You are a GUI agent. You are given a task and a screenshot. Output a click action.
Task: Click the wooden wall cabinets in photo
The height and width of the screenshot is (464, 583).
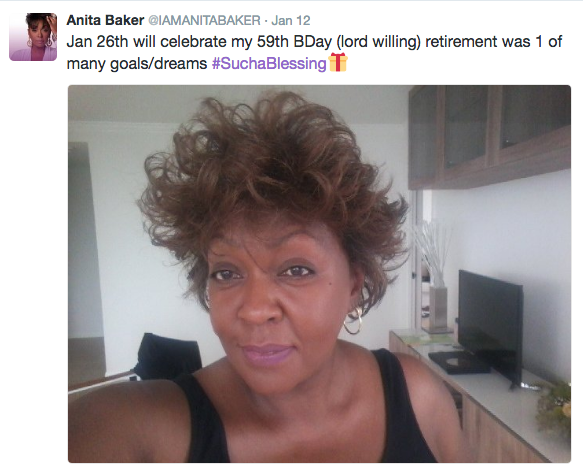[489, 136]
